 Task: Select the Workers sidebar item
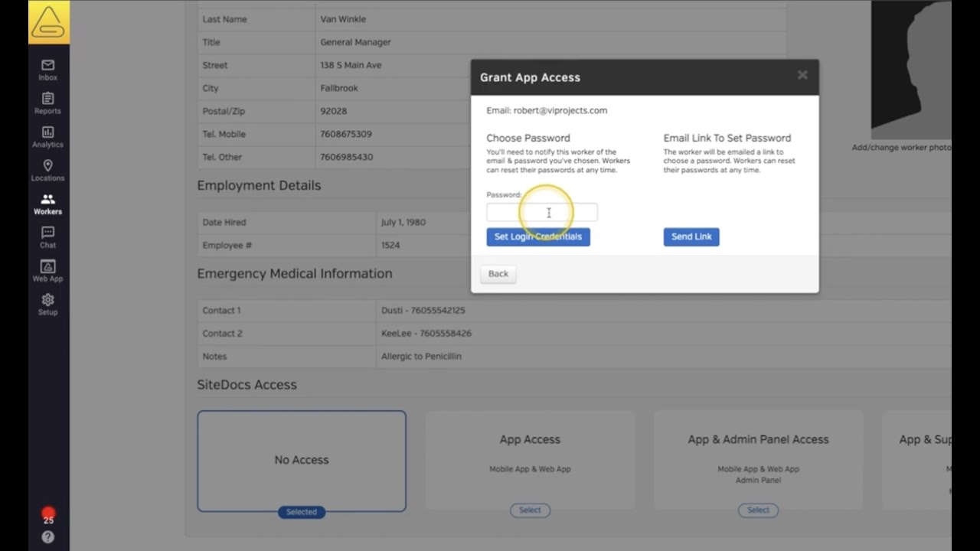point(47,204)
